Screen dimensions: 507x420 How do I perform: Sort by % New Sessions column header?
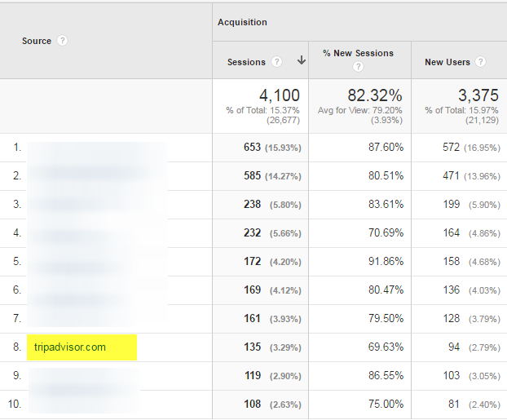click(359, 53)
